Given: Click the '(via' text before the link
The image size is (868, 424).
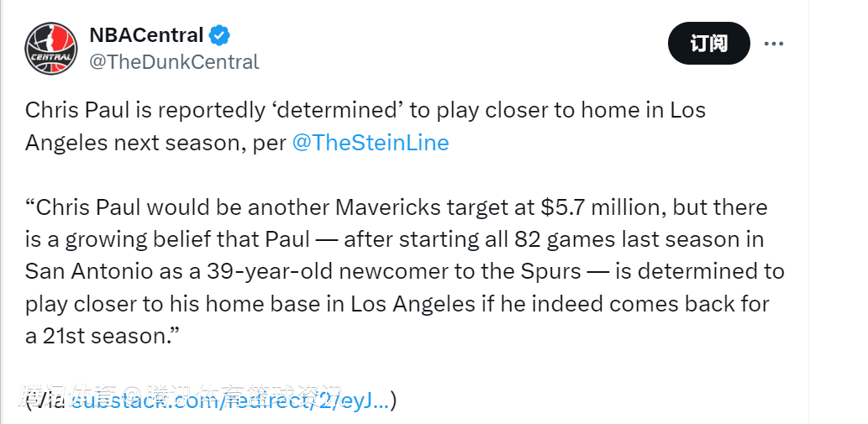Looking at the screenshot, I should coord(46,400).
